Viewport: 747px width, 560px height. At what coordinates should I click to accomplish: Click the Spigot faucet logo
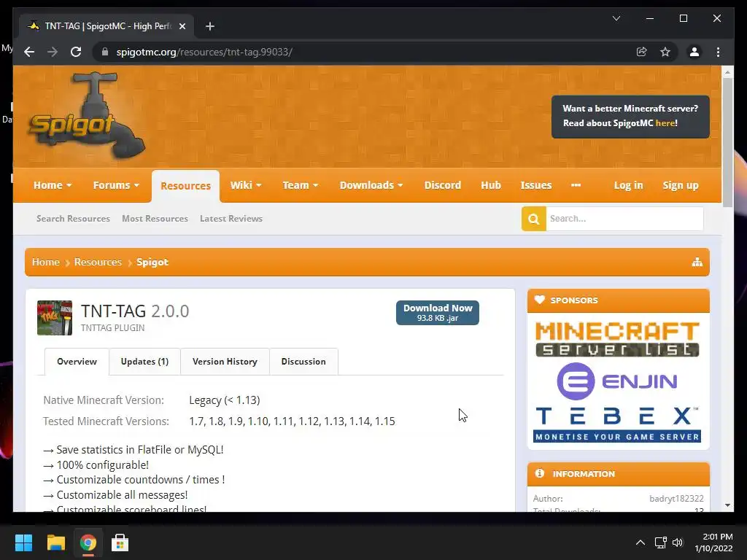(87, 116)
